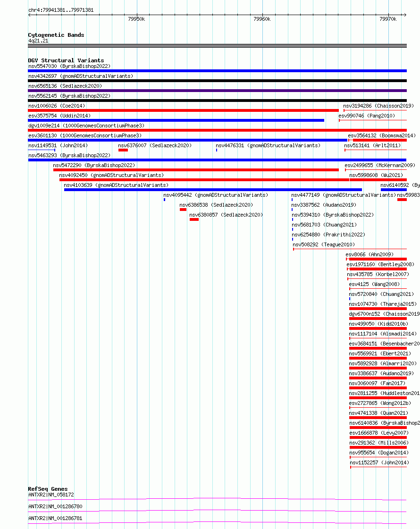Open nsv3386637 (Audano2019) variant

[382, 373]
